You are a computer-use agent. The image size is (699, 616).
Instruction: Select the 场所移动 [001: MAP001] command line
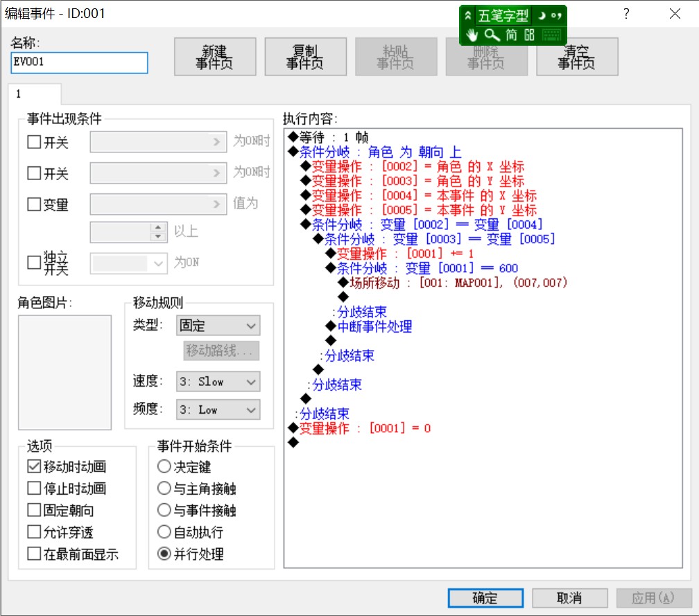point(452,283)
